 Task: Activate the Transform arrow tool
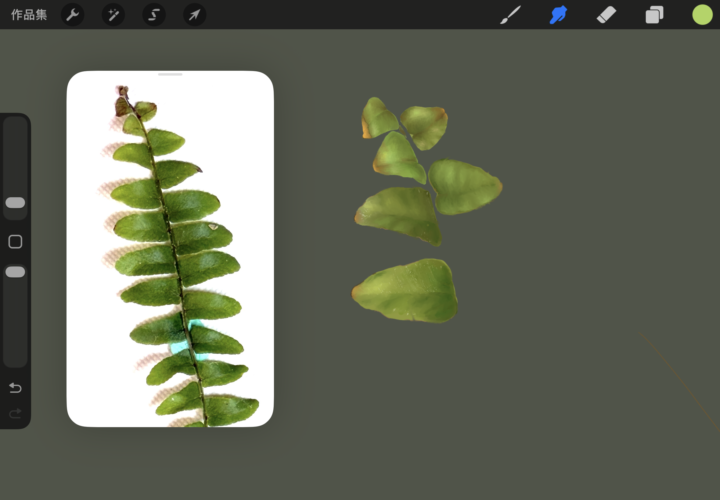coord(194,15)
